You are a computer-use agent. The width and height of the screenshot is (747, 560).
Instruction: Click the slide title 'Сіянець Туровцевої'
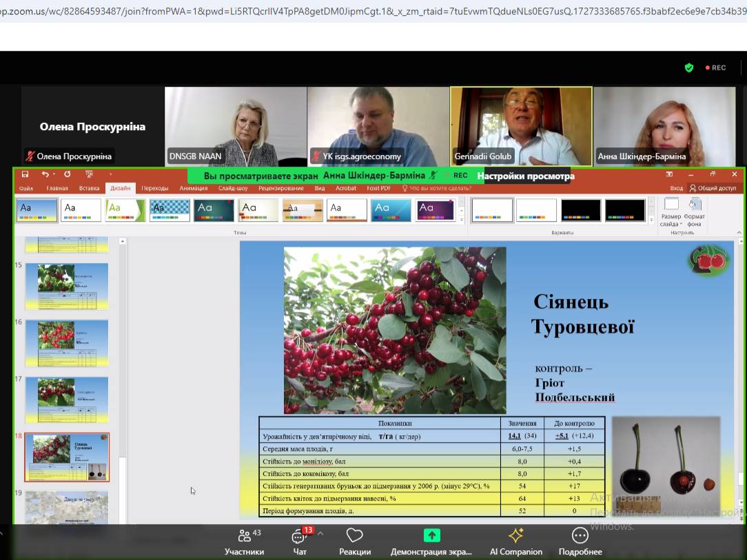pos(582,314)
